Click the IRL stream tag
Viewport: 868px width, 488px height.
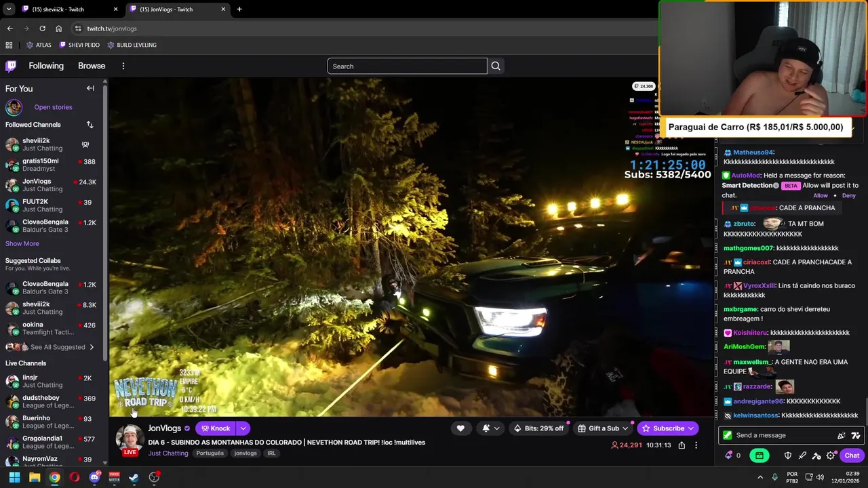click(271, 453)
